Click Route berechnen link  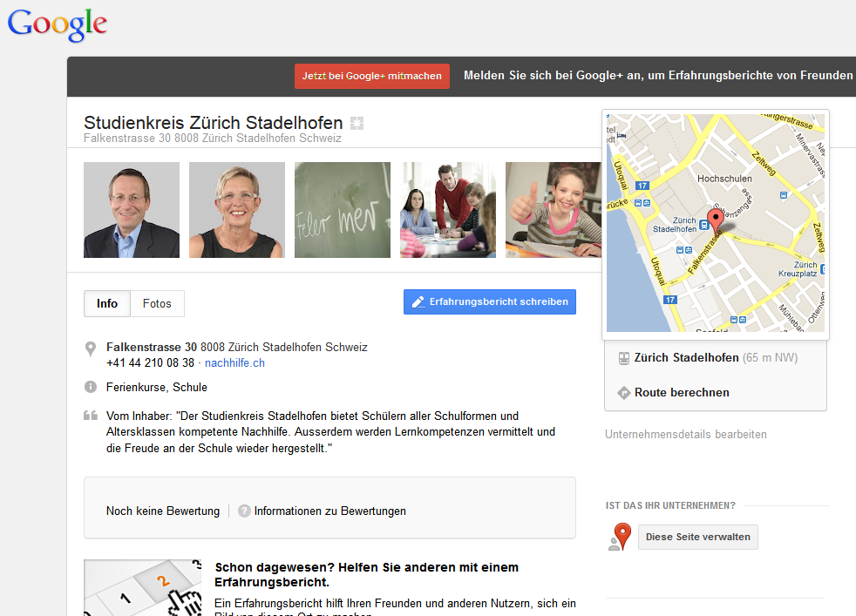click(682, 392)
